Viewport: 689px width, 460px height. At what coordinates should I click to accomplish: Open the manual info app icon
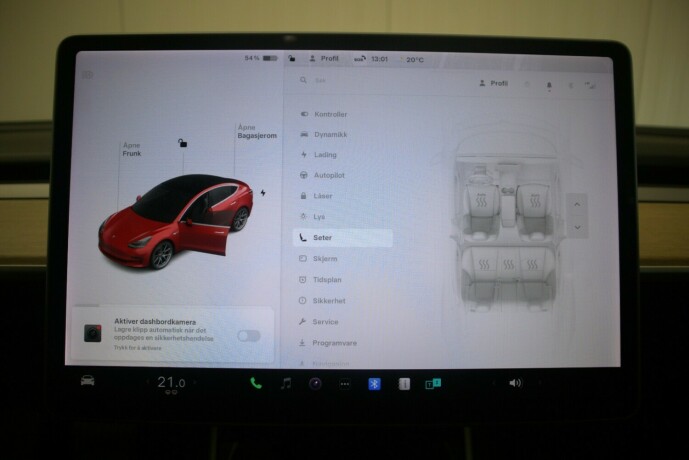(404, 384)
